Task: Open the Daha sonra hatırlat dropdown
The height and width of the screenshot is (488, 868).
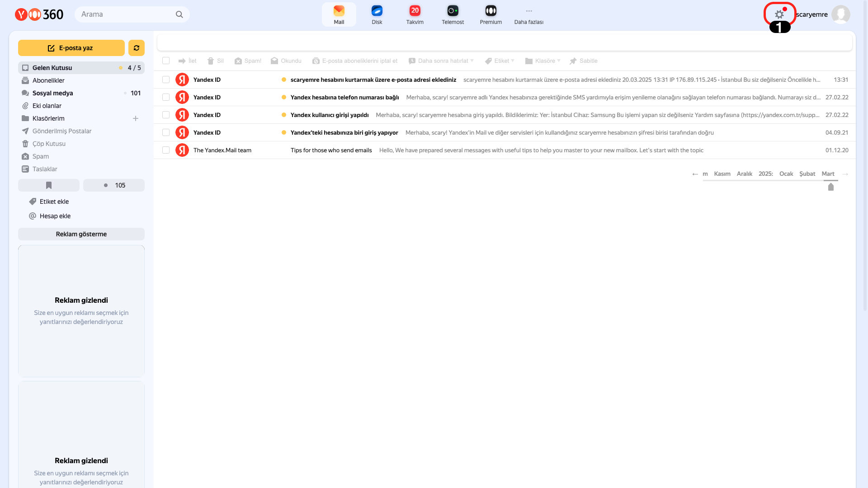Action: pos(441,61)
